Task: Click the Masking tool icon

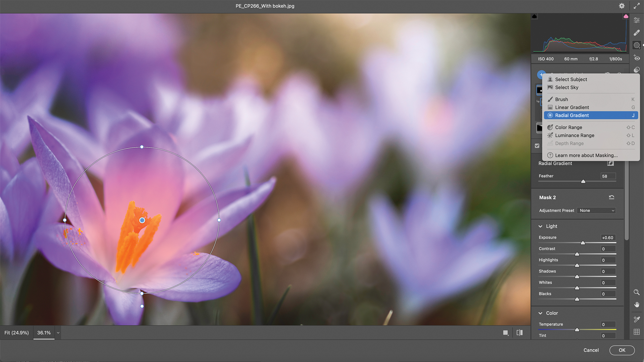Action: coord(637,45)
